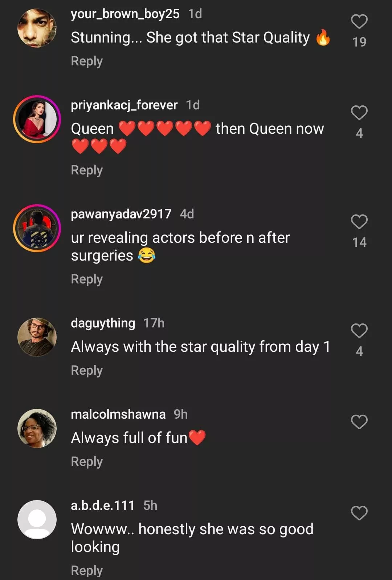Like your_brown_boy25's Star Quality comment
This screenshot has height=580, width=392.
359,21
